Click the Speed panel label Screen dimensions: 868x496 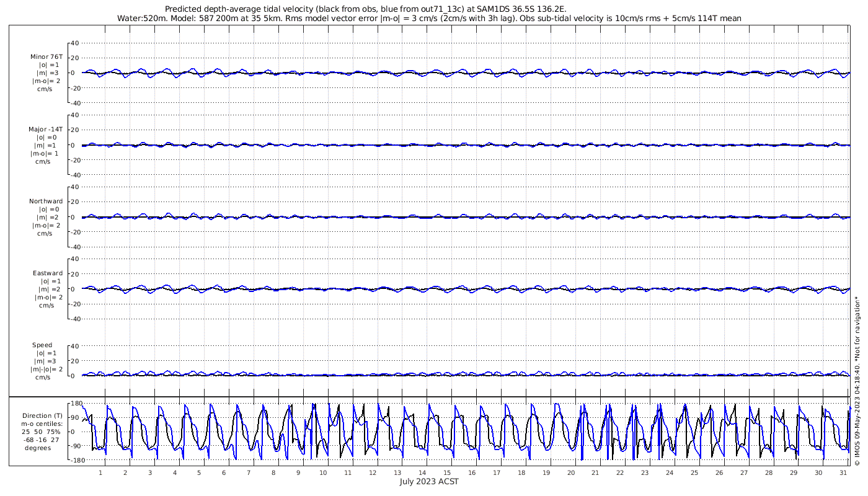[42, 345]
